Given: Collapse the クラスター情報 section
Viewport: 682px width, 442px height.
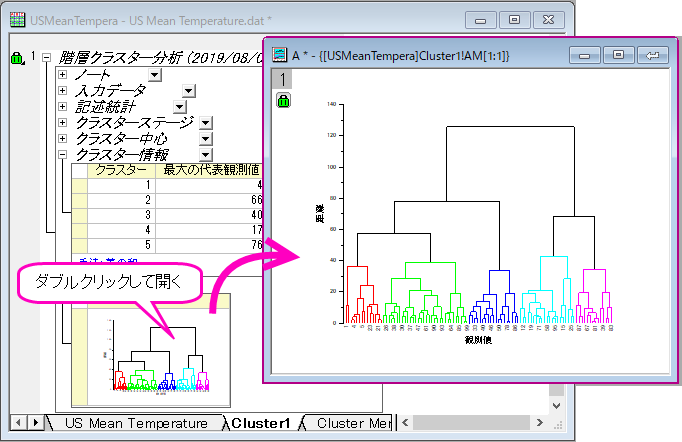Looking at the screenshot, I should (x=62, y=154).
